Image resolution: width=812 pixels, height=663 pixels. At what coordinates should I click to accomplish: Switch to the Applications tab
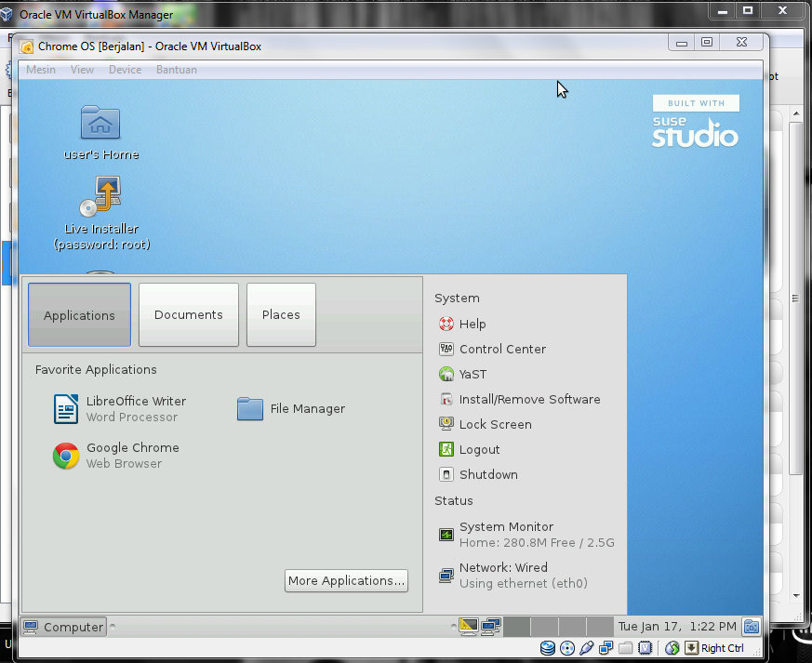tap(79, 314)
